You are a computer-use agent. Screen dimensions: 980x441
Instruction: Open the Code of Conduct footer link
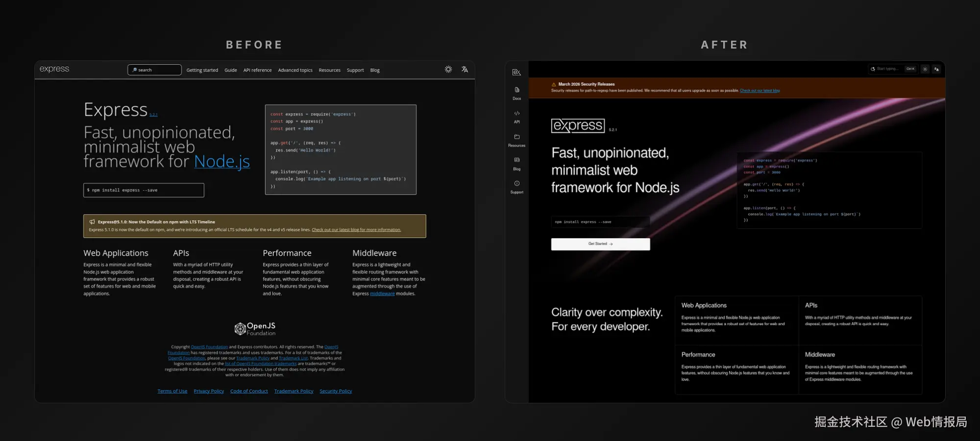(x=249, y=391)
